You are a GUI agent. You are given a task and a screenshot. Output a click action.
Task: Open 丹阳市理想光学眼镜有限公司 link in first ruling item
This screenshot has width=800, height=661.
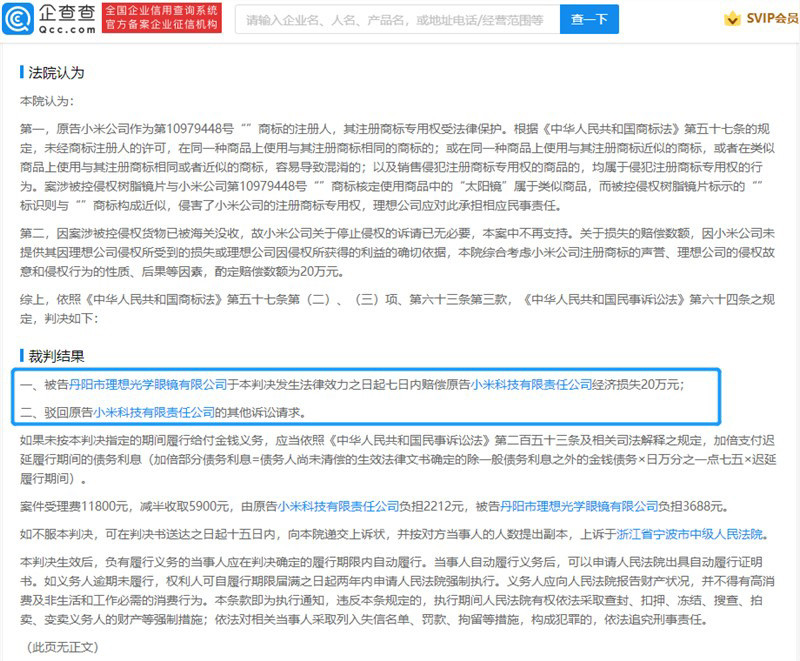click(x=148, y=385)
